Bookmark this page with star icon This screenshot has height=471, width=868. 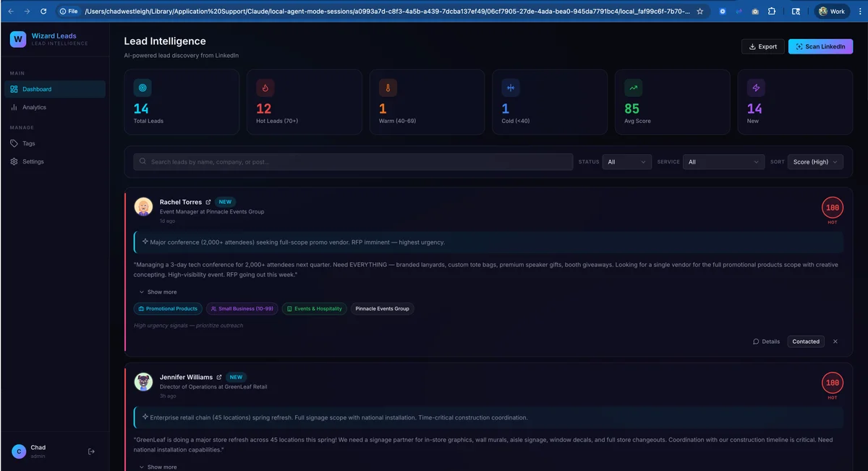tap(699, 12)
